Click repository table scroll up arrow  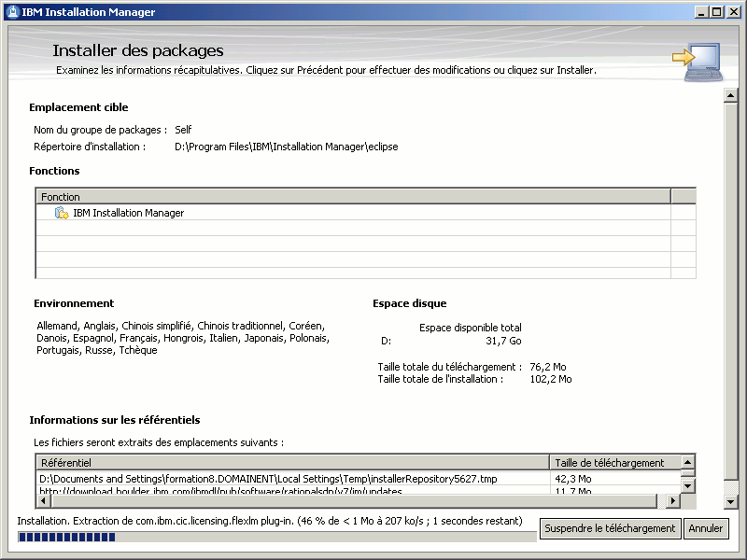click(687, 462)
